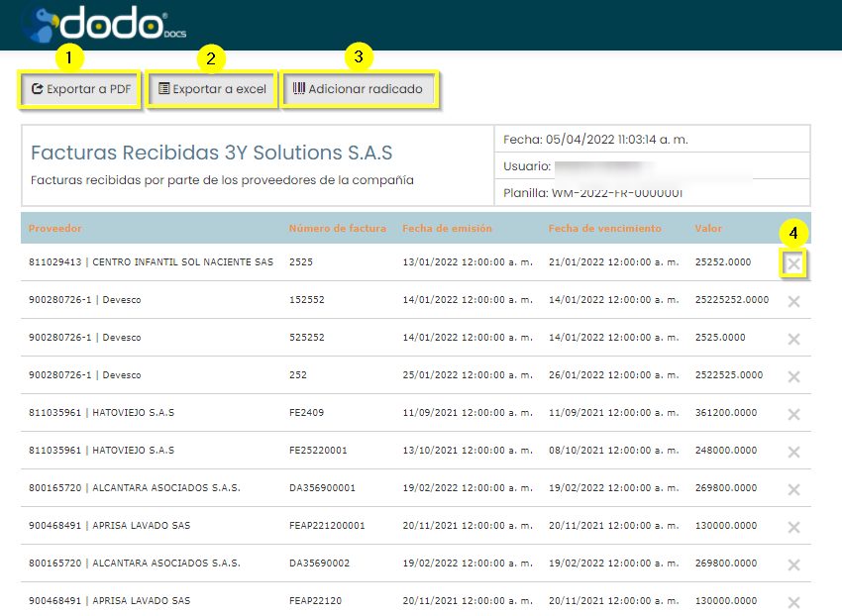
Task: Select invoice number FE25220001 cell
Action: (318, 450)
